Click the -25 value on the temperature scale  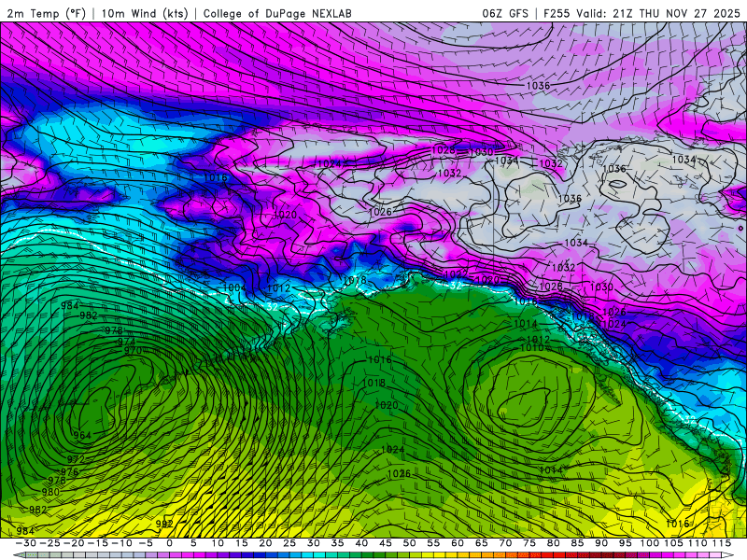49,543
